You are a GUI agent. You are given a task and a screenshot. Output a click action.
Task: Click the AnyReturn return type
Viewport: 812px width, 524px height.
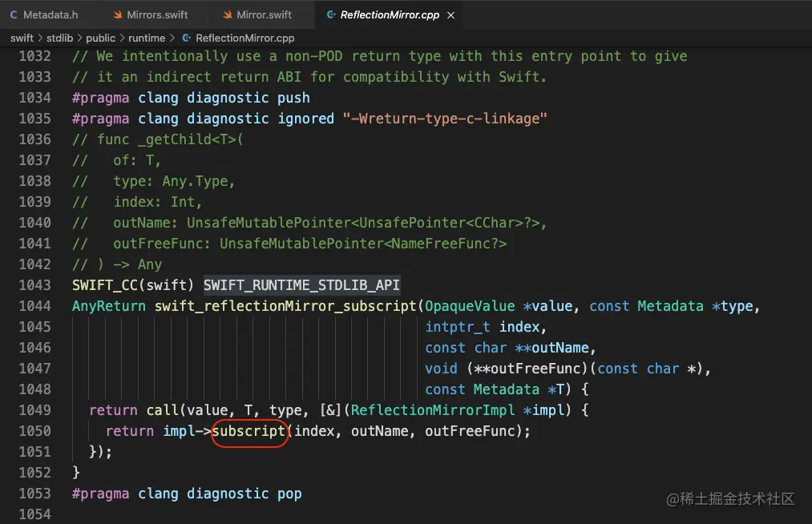point(109,306)
